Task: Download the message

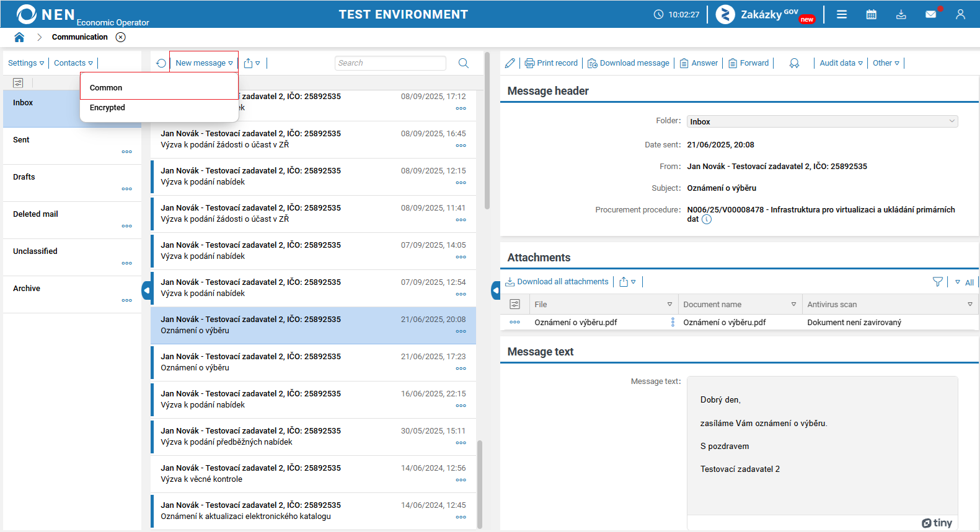Action: pyautogui.click(x=629, y=63)
